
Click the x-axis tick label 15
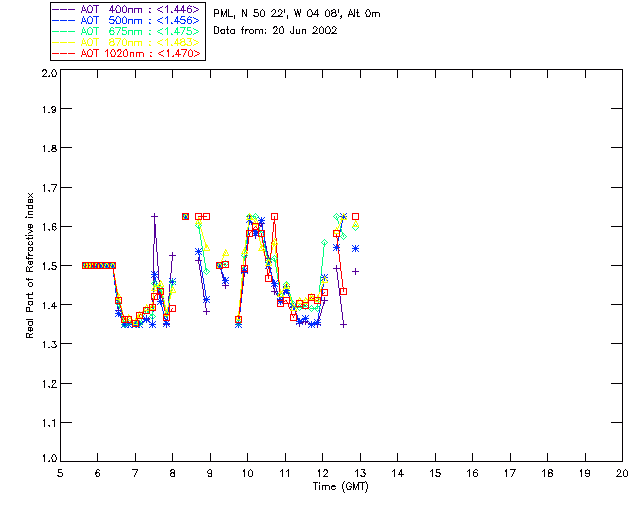(x=435, y=473)
